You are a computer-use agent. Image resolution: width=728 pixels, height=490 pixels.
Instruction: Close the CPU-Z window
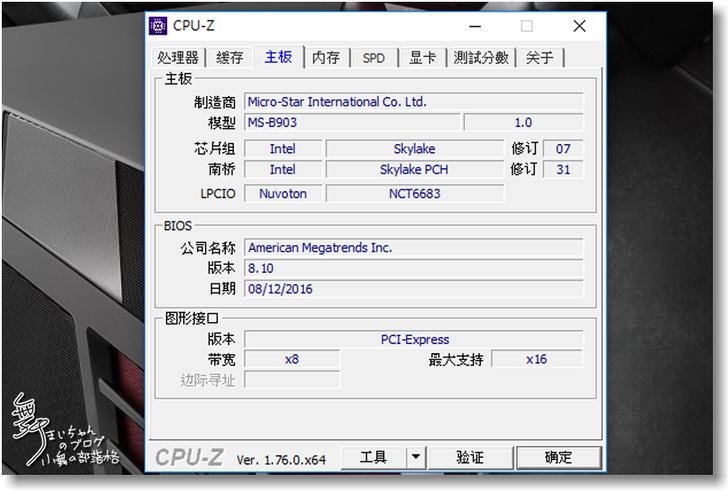(x=579, y=26)
